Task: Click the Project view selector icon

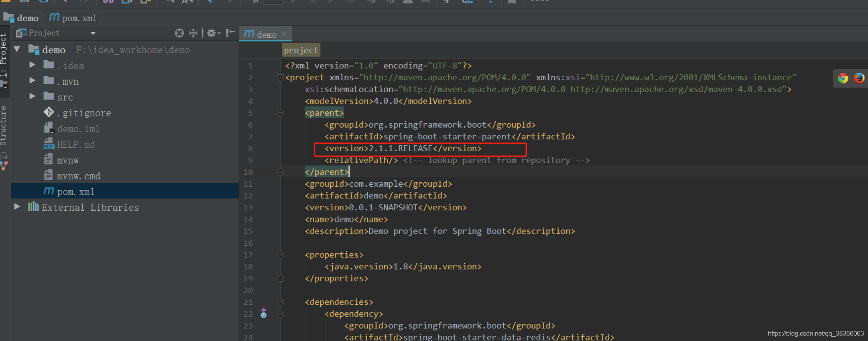Action: click(21, 33)
